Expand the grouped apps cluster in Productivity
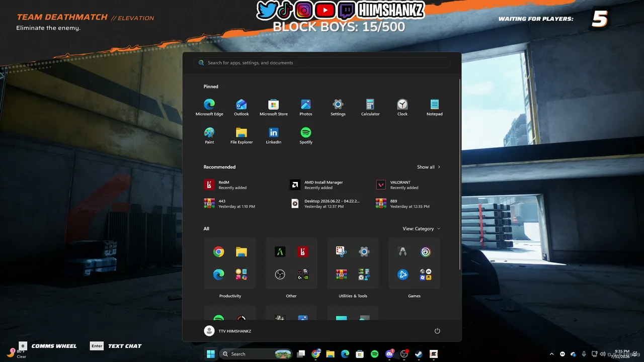Image resolution: width=644 pixels, height=362 pixels. pyautogui.click(x=242, y=275)
